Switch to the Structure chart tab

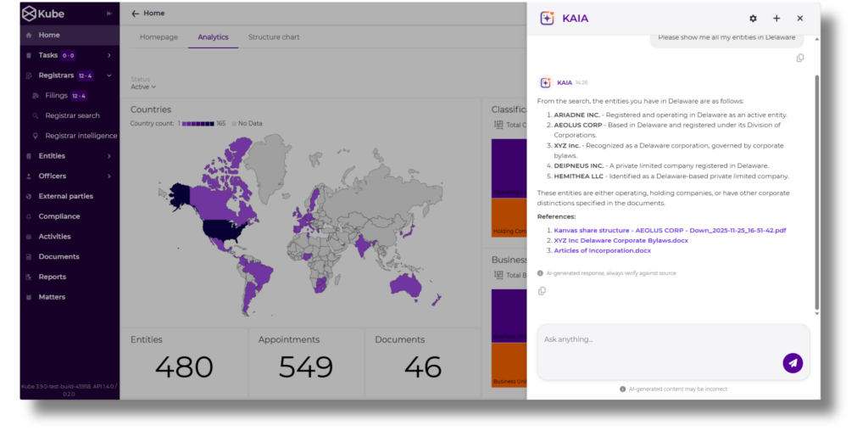click(x=274, y=37)
